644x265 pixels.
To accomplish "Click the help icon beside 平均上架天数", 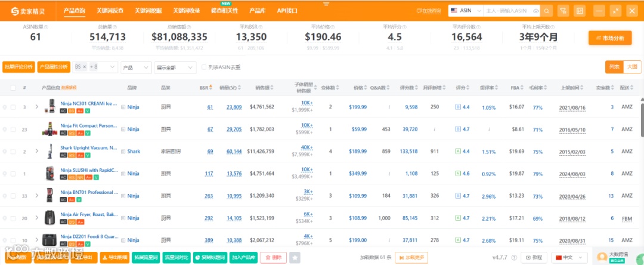I will click(553, 27).
